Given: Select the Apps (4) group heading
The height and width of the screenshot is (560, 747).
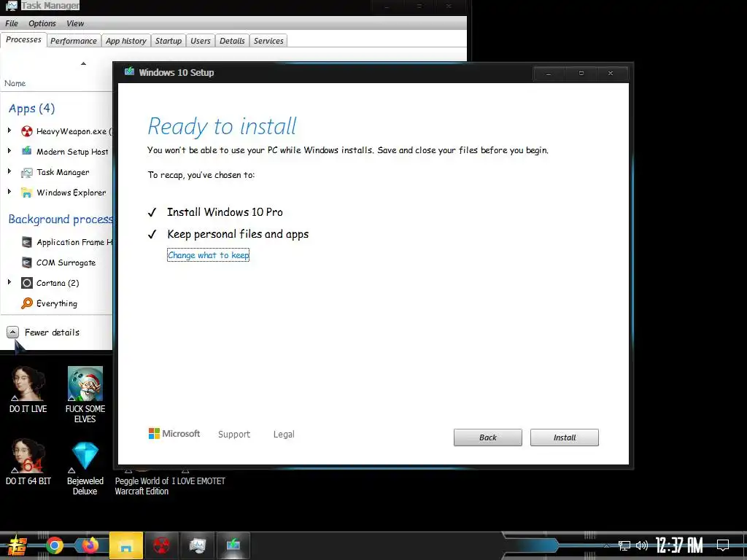Looking at the screenshot, I should (31, 109).
